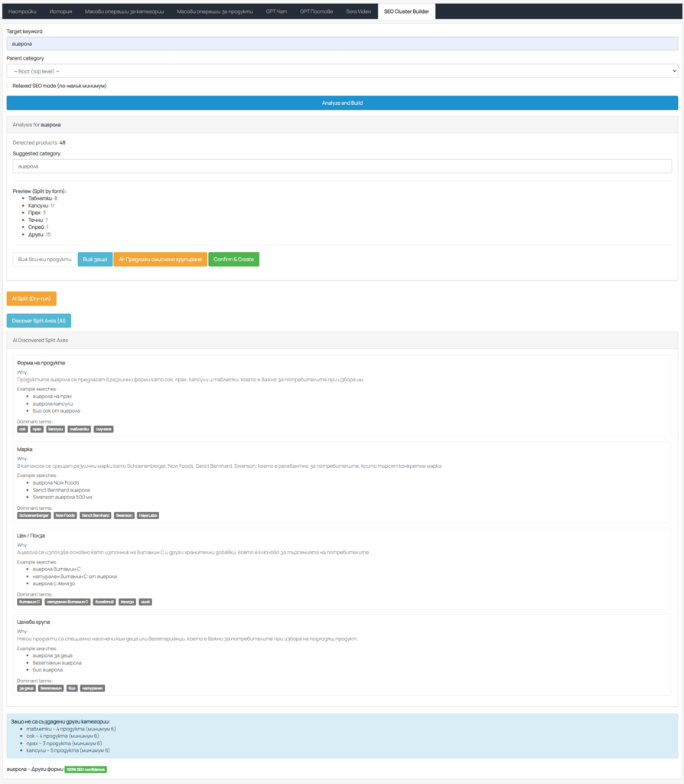Click the 'желязо' dominant term tag
Viewport: 684px width, 784px height.
tap(128, 602)
